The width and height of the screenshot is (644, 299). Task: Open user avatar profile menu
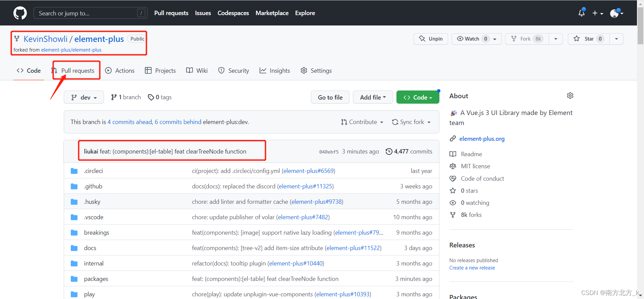616,13
